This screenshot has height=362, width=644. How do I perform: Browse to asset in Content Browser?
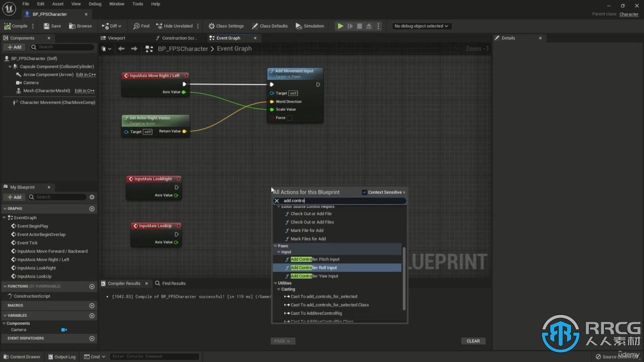[80, 26]
